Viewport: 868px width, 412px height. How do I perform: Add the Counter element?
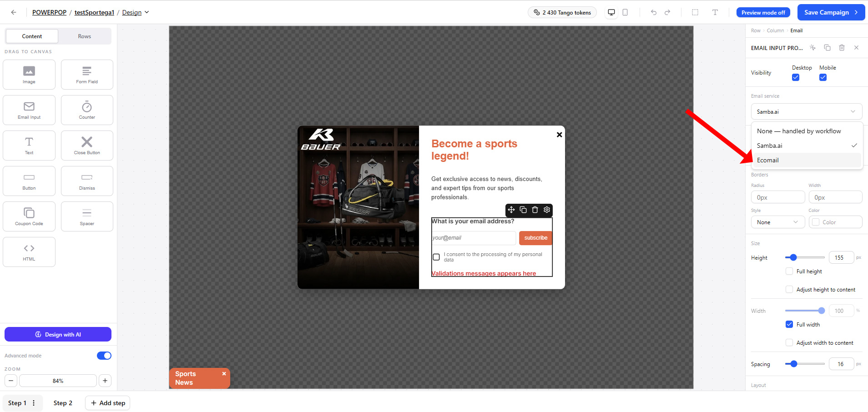[87, 110]
